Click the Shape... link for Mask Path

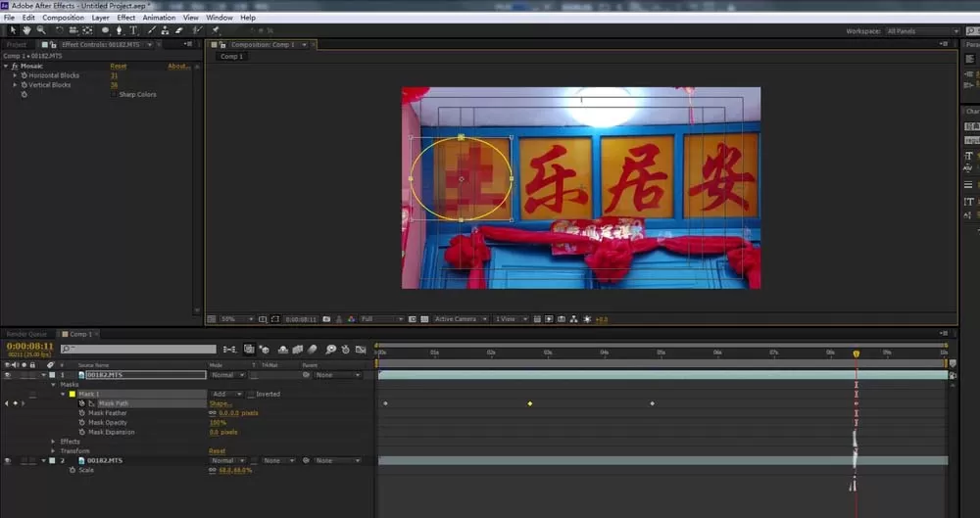(x=220, y=403)
